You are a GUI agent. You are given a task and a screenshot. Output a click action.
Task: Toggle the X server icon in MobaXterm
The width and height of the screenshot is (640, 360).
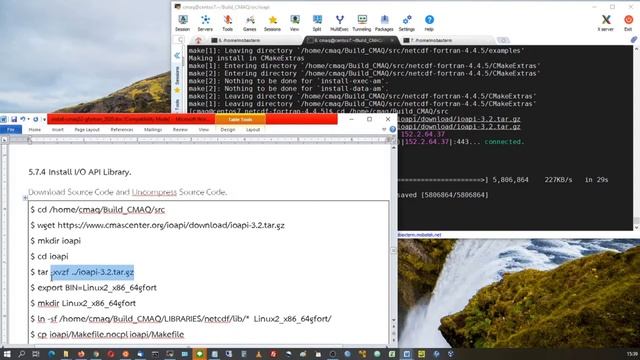pos(606,23)
